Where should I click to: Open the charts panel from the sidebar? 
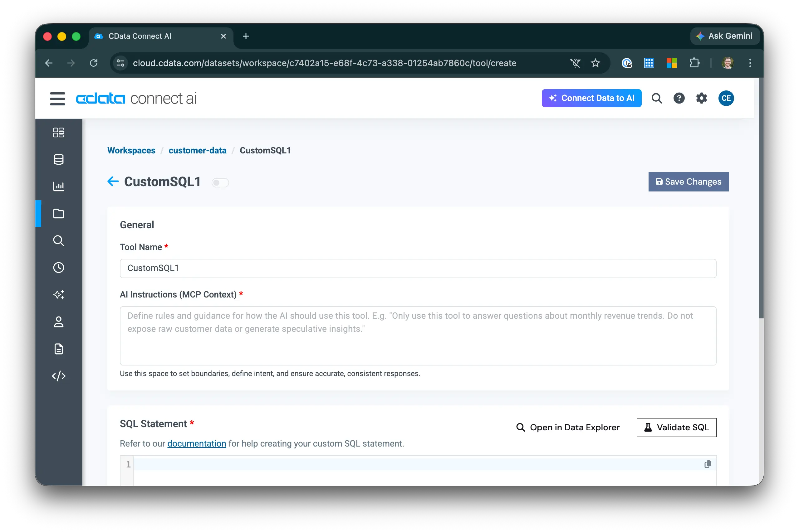59,186
